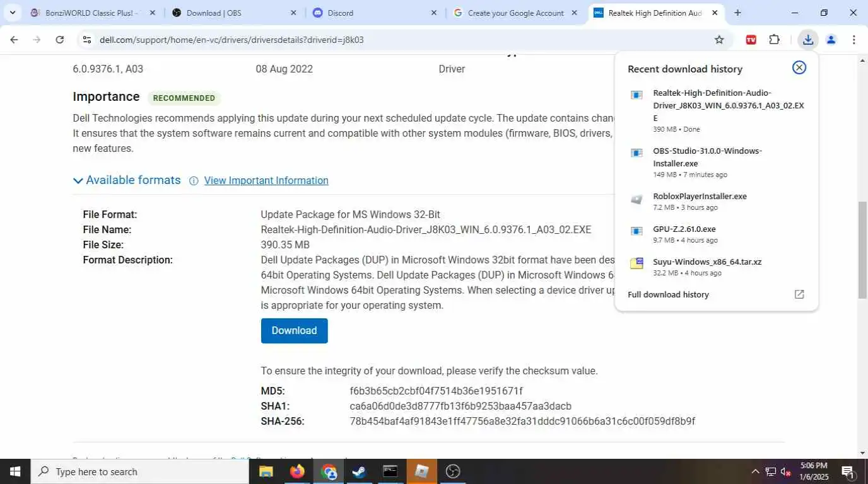Viewport: 868px width, 484px height.
Task: Open File Explorer from the taskbar
Action: [266, 471]
